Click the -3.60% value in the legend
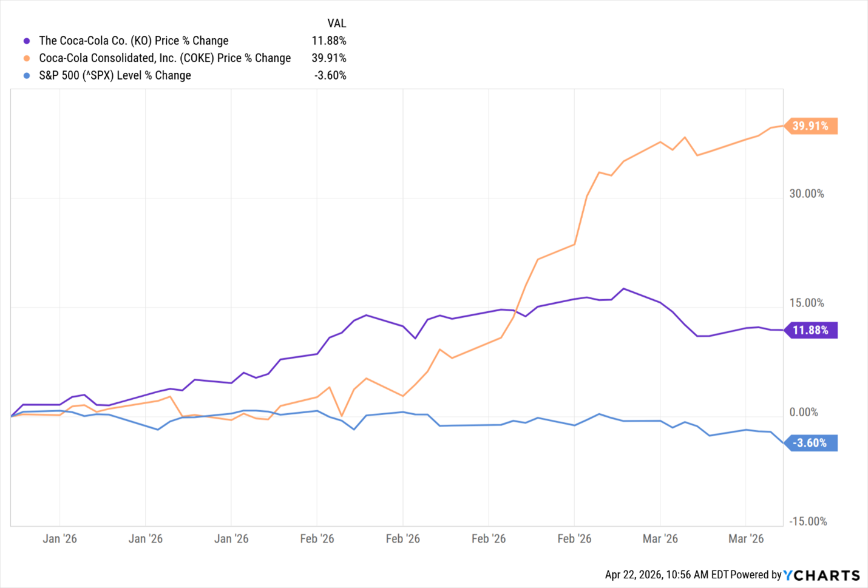The width and height of the screenshot is (868, 588). coord(330,76)
